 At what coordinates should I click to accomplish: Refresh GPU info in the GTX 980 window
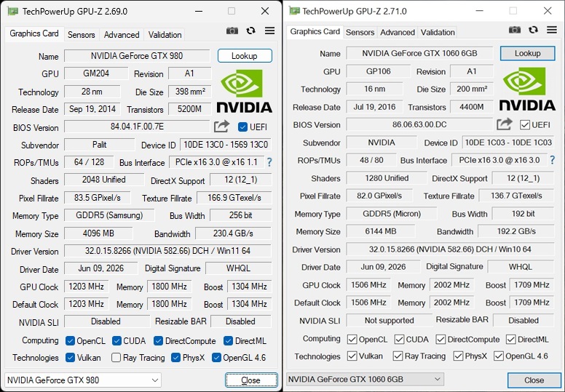click(x=250, y=31)
